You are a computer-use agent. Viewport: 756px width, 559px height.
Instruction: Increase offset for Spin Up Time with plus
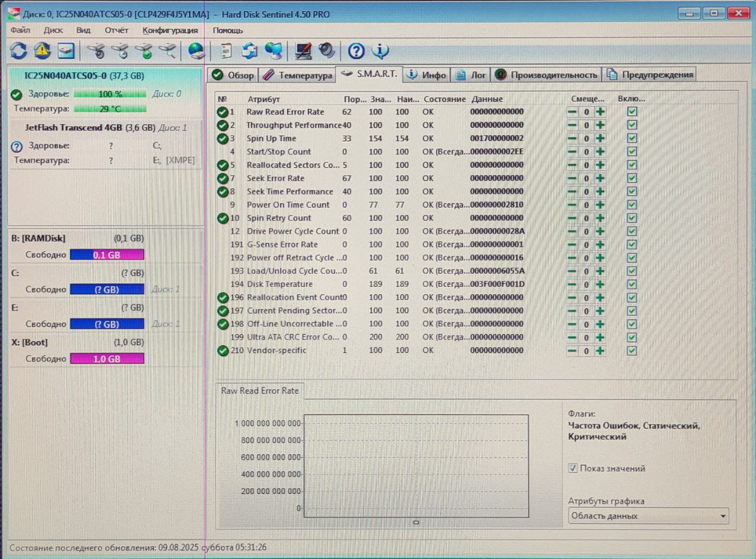pyautogui.click(x=600, y=138)
